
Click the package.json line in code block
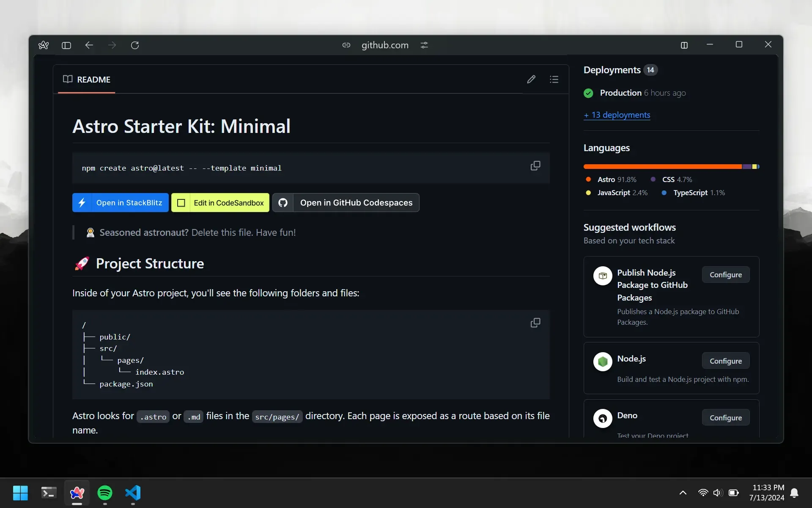click(x=126, y=384)
